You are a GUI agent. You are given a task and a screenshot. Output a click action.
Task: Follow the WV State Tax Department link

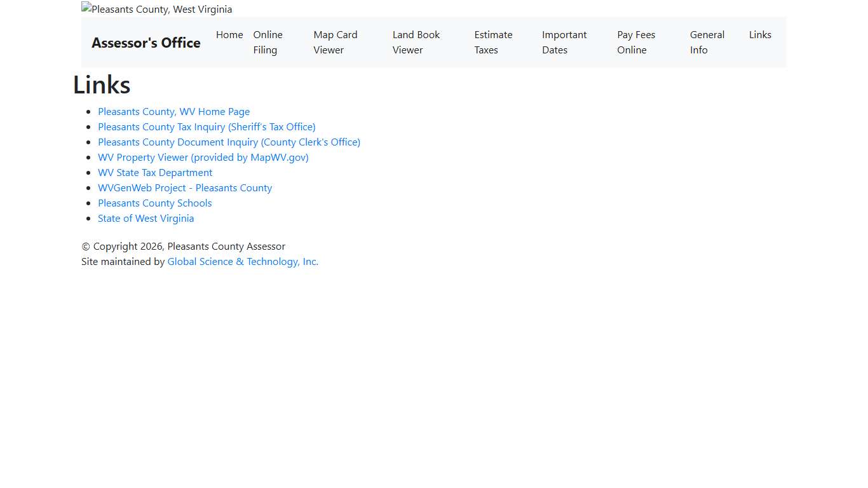(155, 172)
